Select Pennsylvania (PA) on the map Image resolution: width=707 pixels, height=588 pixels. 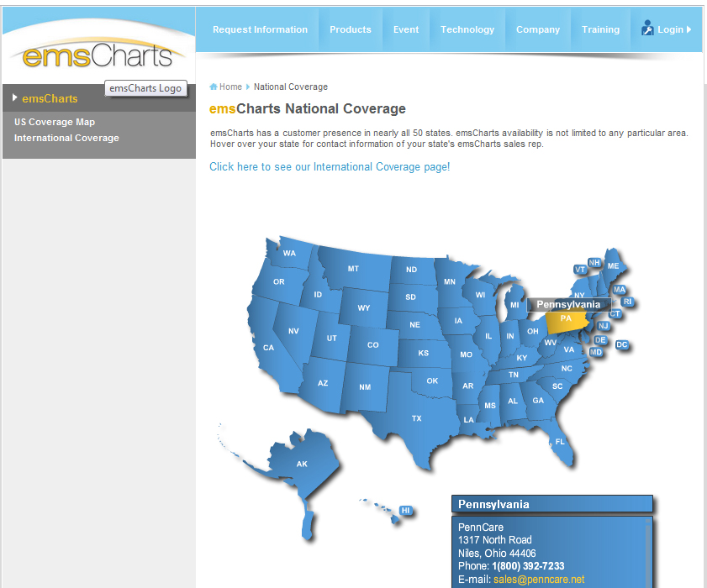click(x=566, y=320)
